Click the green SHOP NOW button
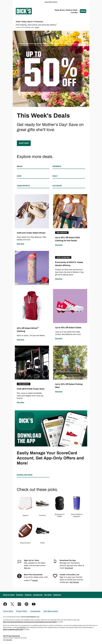The width and height of the screenshot is (102, 644). click(x=24, y=143)
